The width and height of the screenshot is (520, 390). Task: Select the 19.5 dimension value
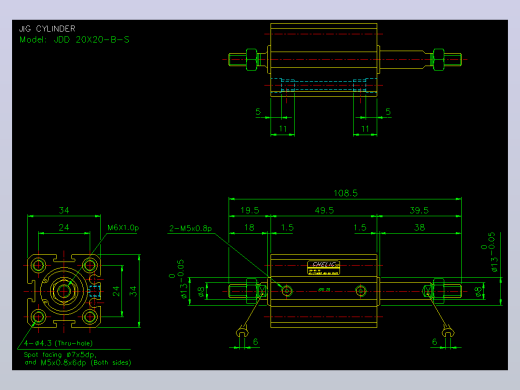coord(250,210)
